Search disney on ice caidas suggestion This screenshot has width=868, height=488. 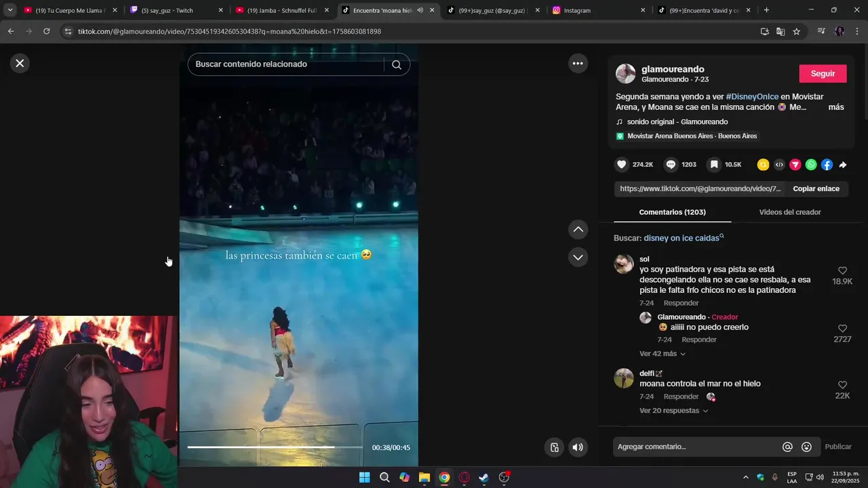pos(684,238)
